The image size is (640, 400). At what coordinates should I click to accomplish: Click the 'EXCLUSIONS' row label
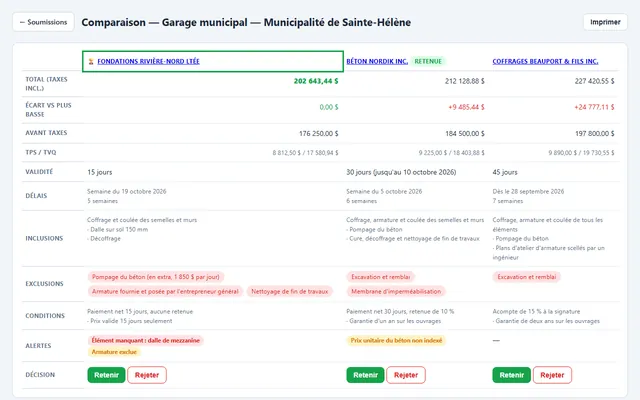pos(44,284)
